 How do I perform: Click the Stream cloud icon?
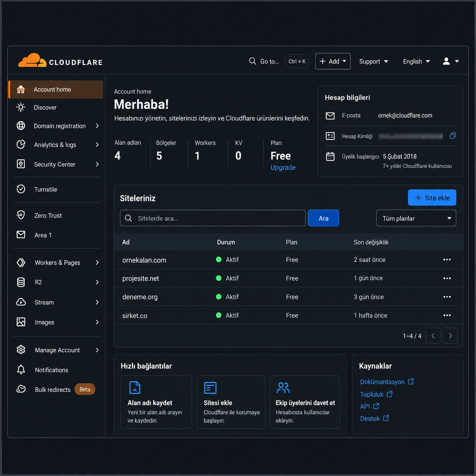(x=21, y=302)
